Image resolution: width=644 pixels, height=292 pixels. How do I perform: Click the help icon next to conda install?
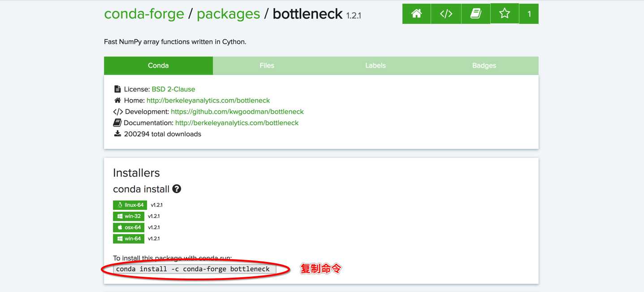[x=176, y=189]
